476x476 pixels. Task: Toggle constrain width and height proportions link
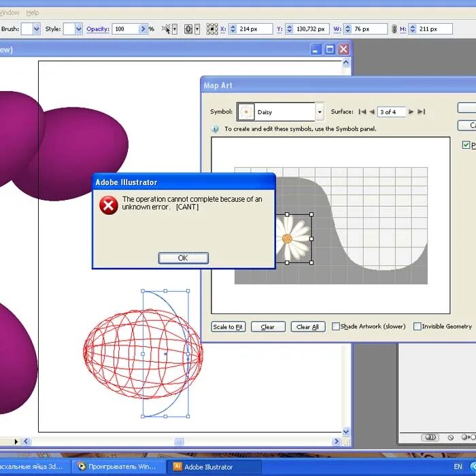pos(394,29)
